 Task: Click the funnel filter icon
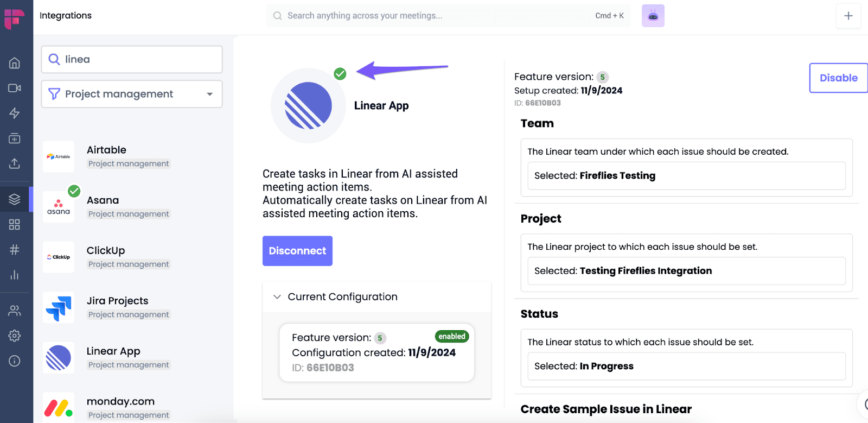(54, 94)
